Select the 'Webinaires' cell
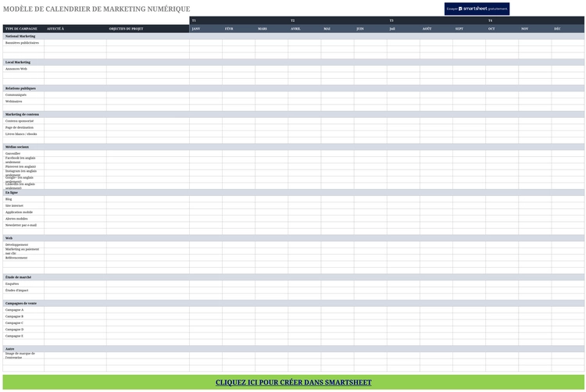586x392 pixels. click(x=23, y=102)
